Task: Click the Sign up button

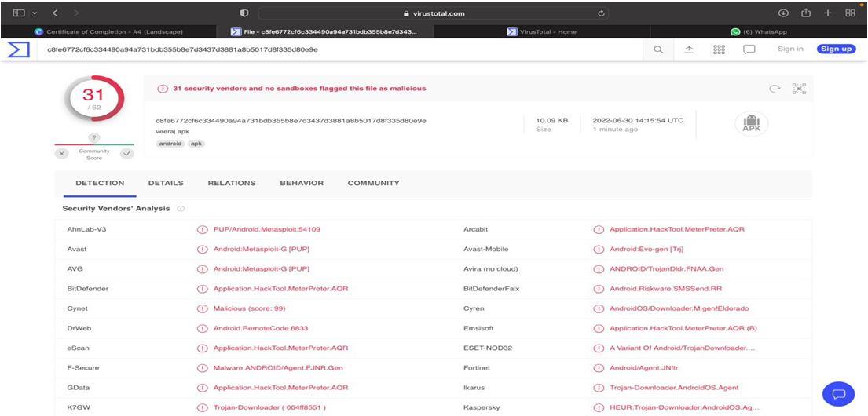Action: pos(836,49)
